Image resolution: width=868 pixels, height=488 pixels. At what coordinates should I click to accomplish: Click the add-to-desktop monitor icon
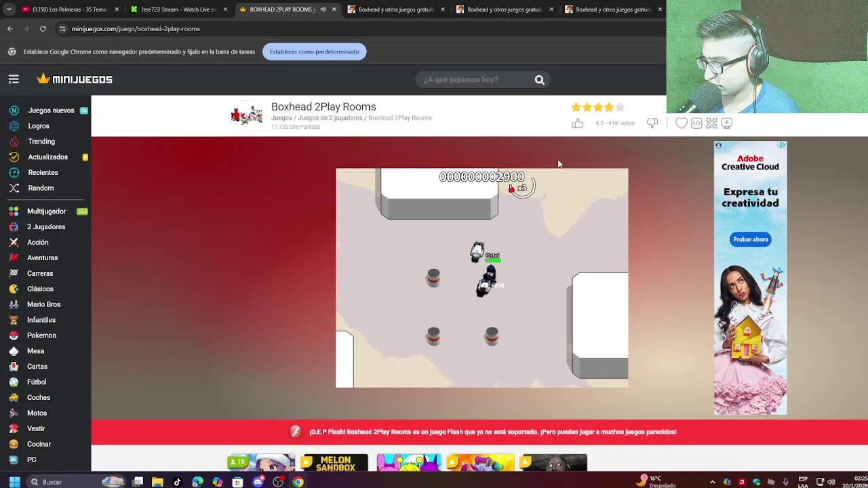727,123
